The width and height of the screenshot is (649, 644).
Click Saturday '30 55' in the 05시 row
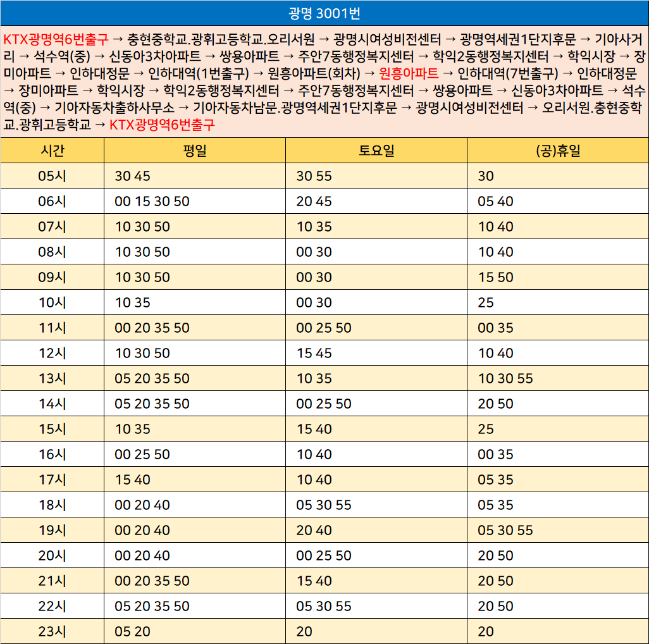click(x=314, y=176)
